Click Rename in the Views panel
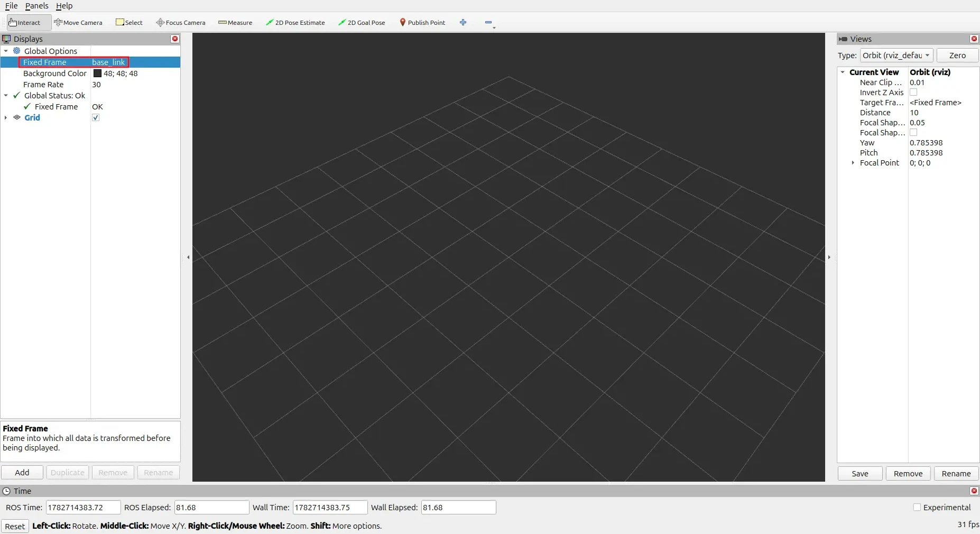Image resolution: width=980 pixels, height=534 pixels. point(956,473)
